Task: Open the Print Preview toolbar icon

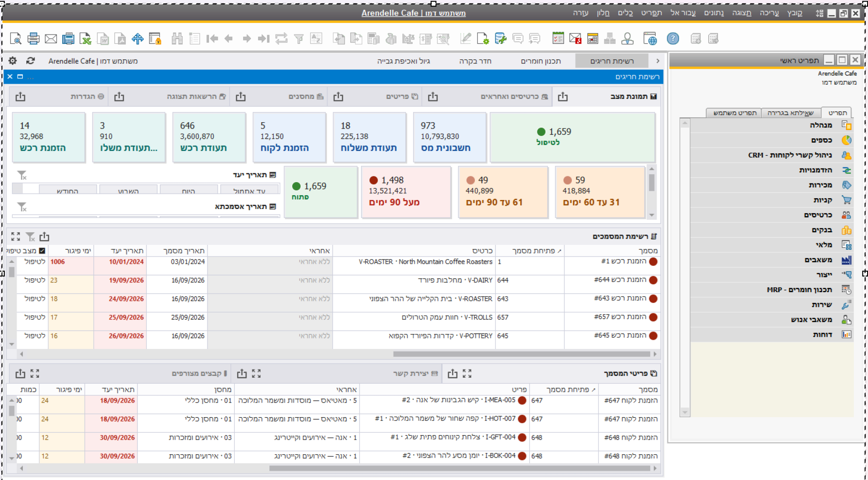Action: point(16,38)
